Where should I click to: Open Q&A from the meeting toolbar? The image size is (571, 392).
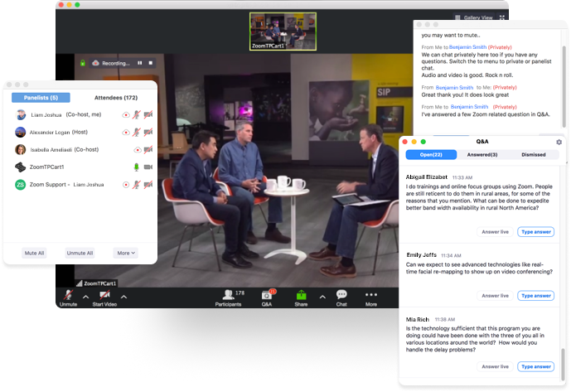tap(267, 295)
